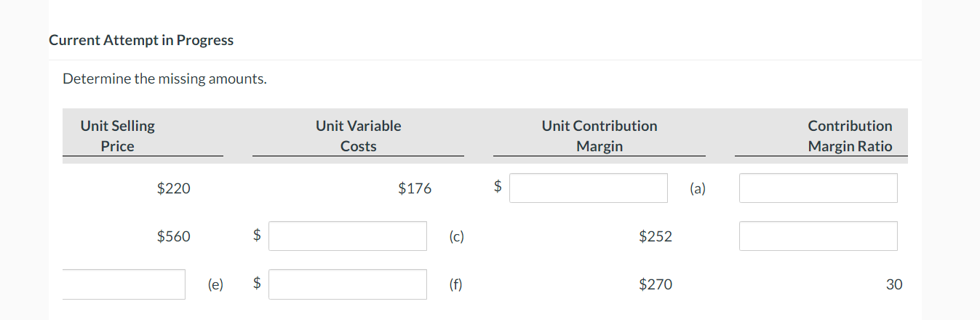Click the Unit Variable Costs input field (f)
The image size is (980, 320).
tap(347, 284)
